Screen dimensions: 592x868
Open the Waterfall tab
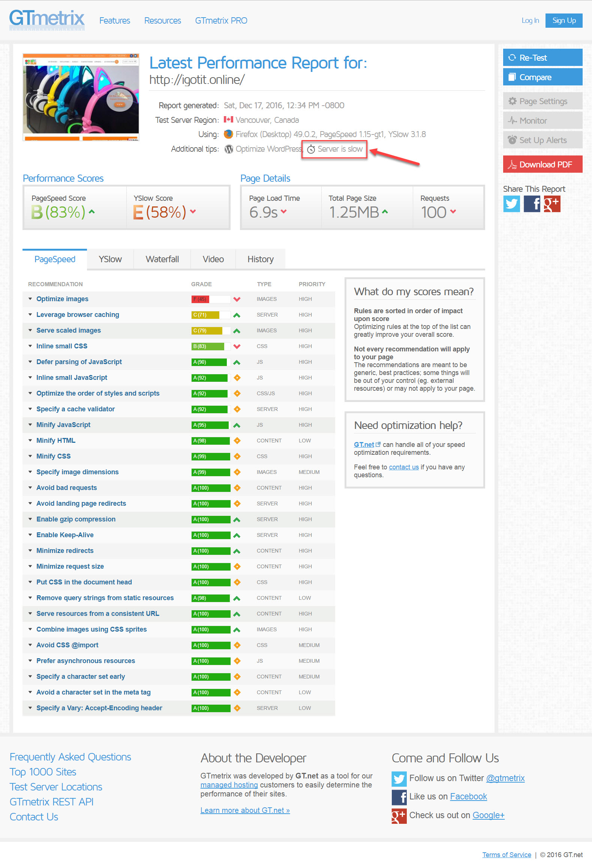click(162, 259)
